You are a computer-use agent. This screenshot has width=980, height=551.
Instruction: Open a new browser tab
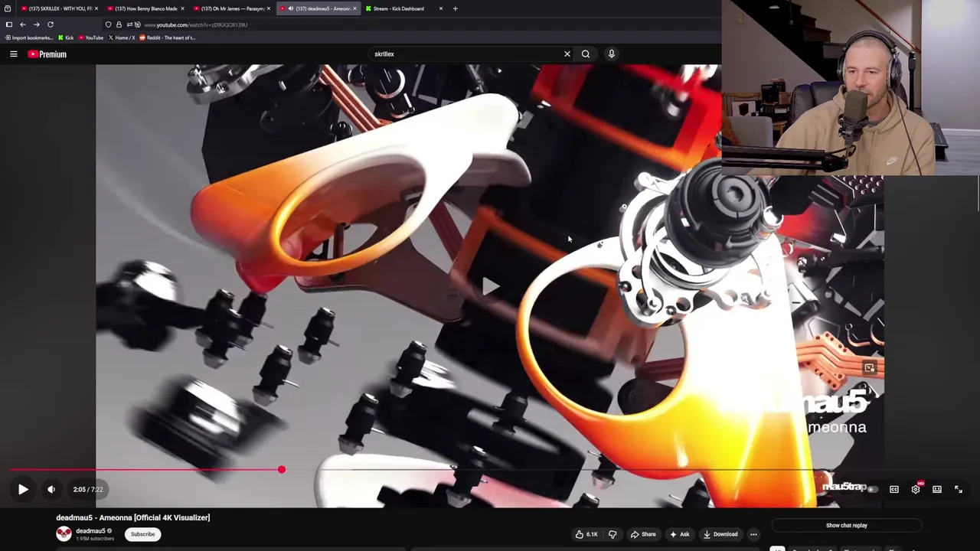click(x=455, y=8)
